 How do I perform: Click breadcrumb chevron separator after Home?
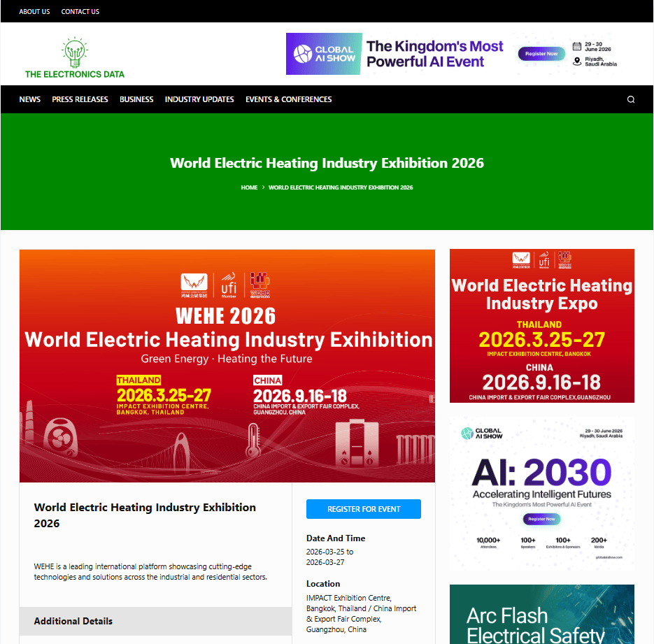pos(263,187)
